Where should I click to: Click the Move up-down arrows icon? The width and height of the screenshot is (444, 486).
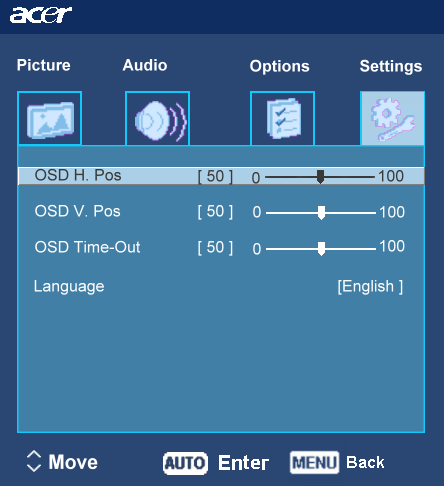tap(34, 462)
